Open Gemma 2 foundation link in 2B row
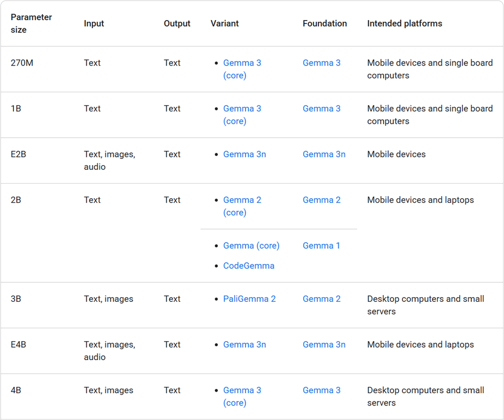Image resolution: width=504 pixels, height=420 pixels. click(321, 200)
